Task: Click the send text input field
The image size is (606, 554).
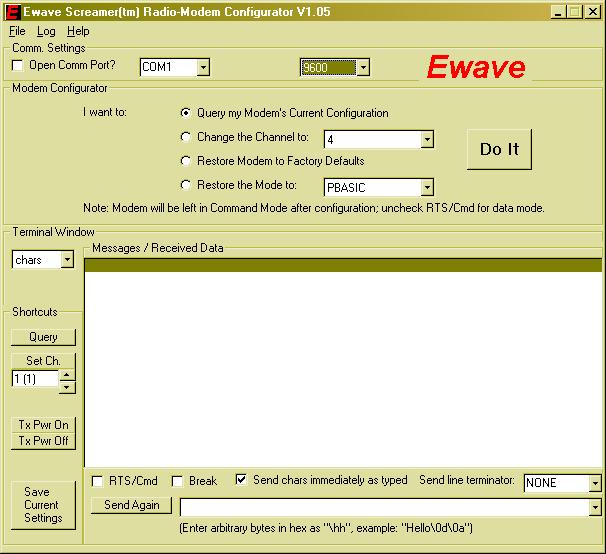Action: click(x=385, y=507)
